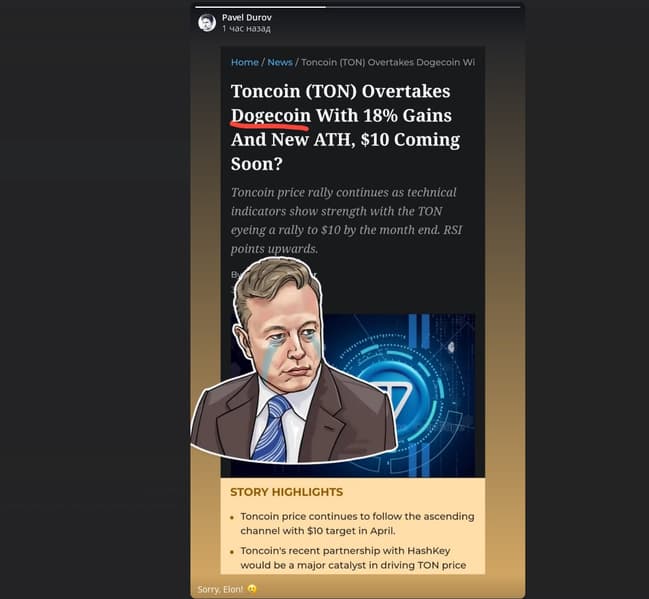649x599 pixels.
Task: Open the News breadcrumb link
Action: [280, 62]
